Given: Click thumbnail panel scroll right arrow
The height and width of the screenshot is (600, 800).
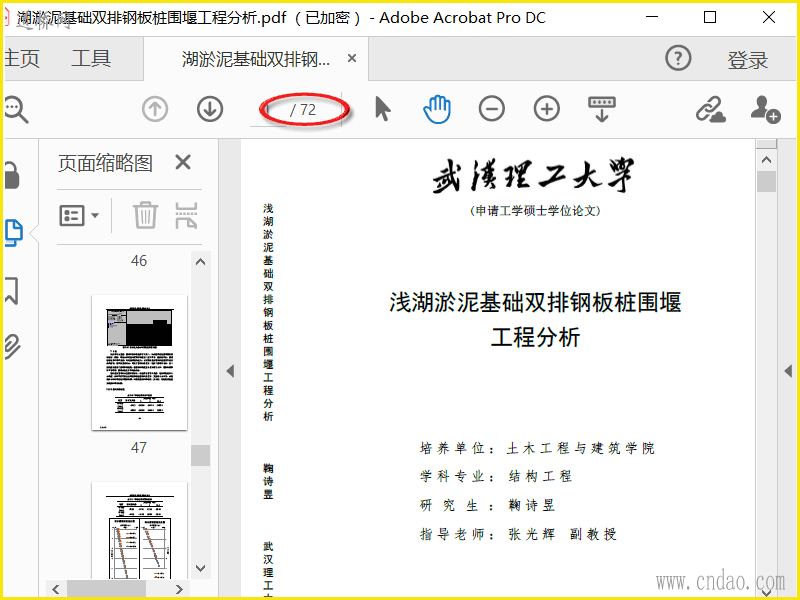Looking at the screenshot, I should (x=179, y=589).
